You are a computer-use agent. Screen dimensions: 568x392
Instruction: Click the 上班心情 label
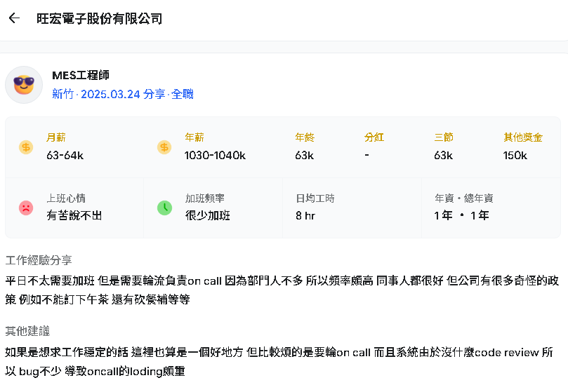click(66, 198)
